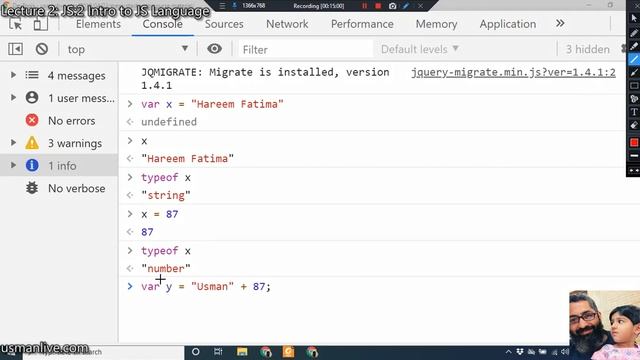Image resolution: width=640 pixels, height=360 pixels.
Task: Show hidden system tray icons
Action: (x=508, y=352)
